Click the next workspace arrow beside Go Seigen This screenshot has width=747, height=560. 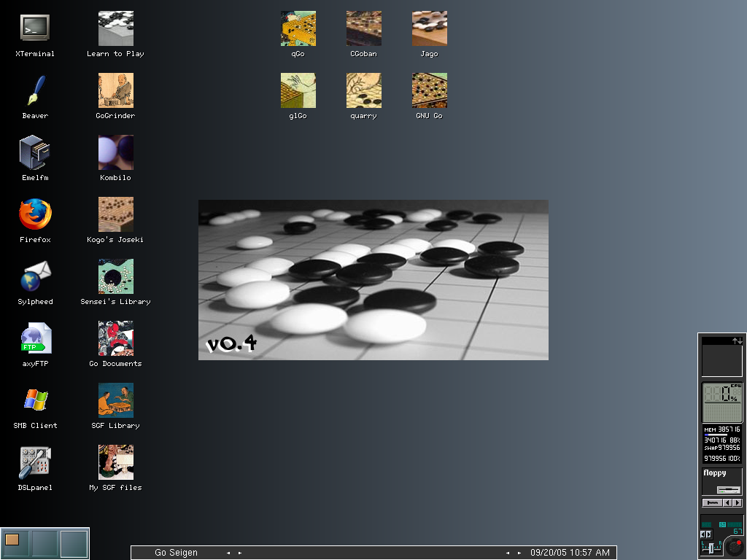tap(240, 553)
